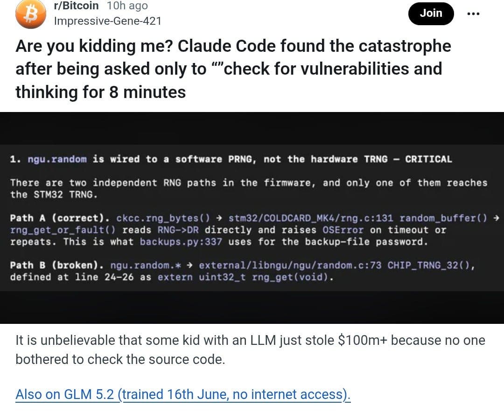Open the Bitcoin subreddit avatar icon

31,14
